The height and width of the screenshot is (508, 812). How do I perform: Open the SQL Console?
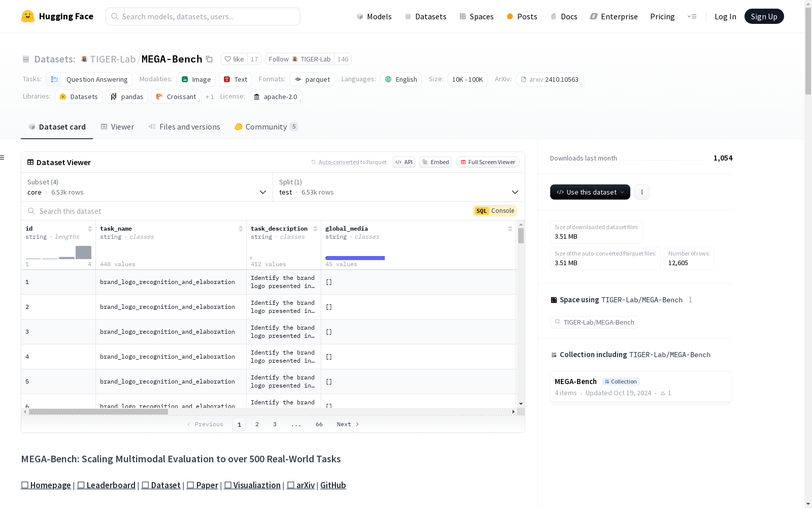coord(495,211)
